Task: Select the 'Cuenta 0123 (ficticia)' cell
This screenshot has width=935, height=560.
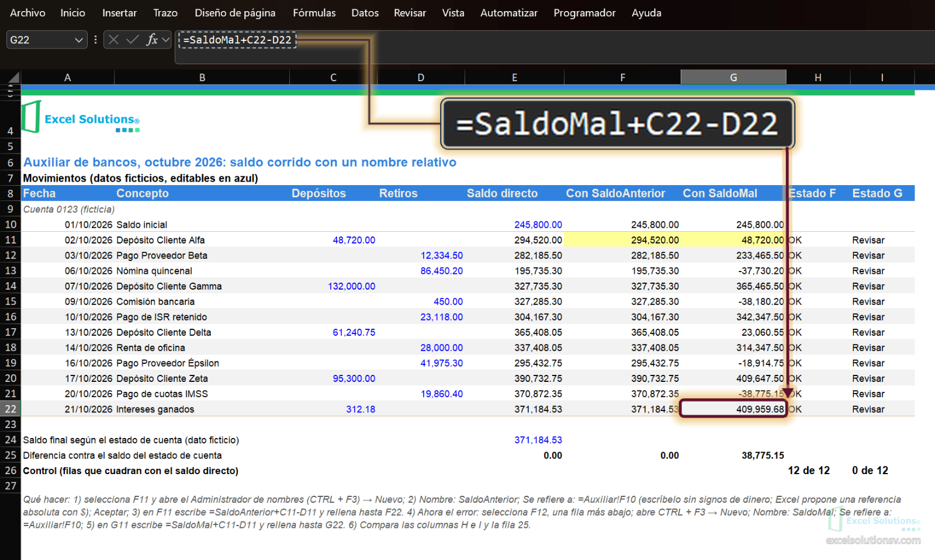Action: point(69,209)
